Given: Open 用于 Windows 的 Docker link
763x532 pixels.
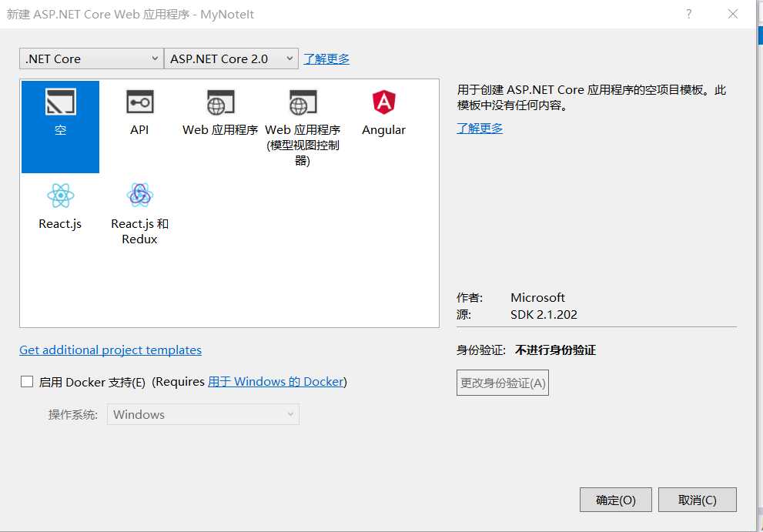Looking at the screenshot, I should tap(276, 382).
